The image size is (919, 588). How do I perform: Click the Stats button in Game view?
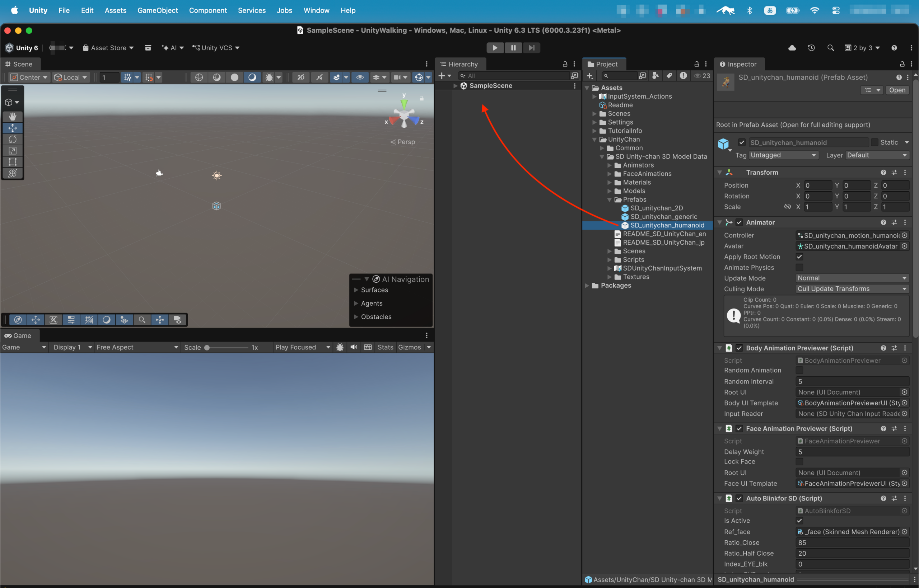[385, 347]
